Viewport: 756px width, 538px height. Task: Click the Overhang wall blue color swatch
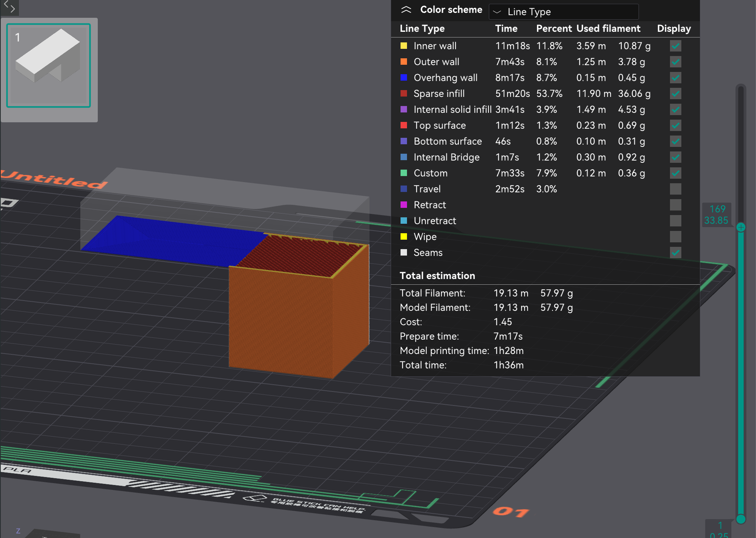(x=404, y=78)
